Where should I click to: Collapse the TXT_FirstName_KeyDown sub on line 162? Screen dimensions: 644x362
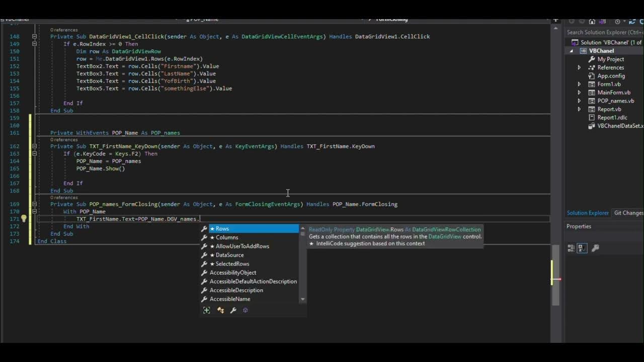coord(34,146)
